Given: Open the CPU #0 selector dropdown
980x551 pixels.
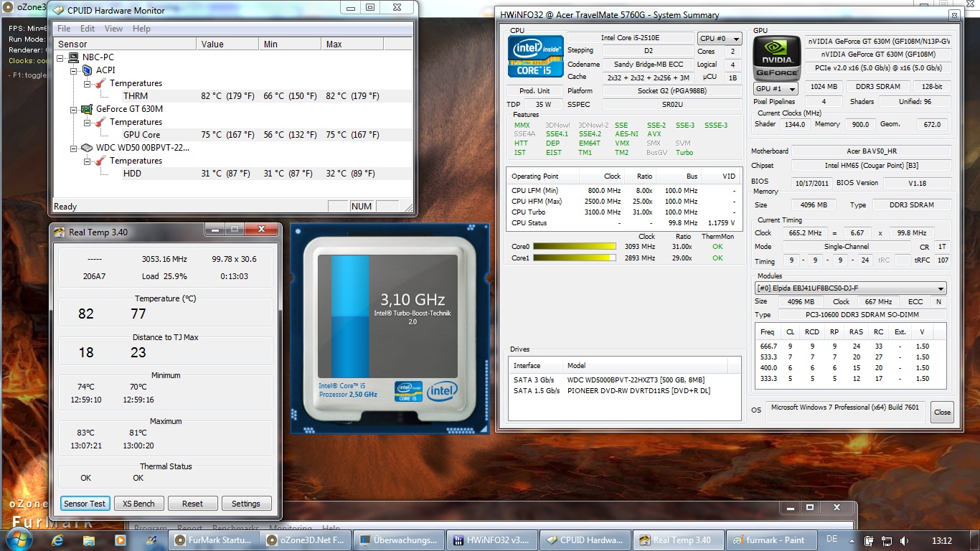Looking at the screenshot, I should pos(720,39).
